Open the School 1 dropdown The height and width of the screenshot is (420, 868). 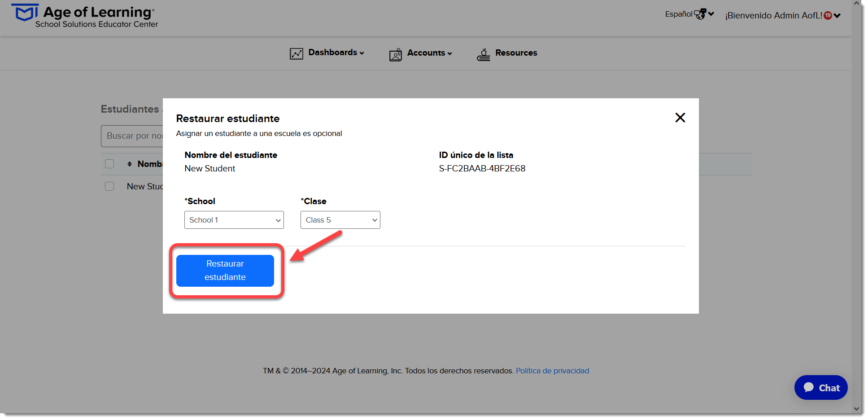pos(234,220)
